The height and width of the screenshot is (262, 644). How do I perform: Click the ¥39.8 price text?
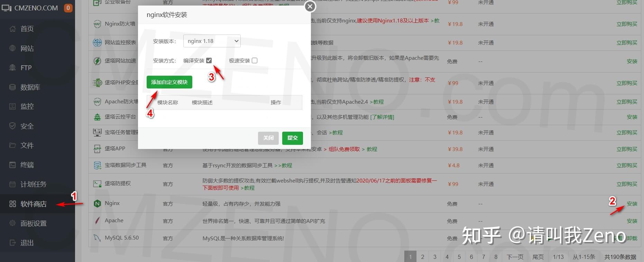455,149
